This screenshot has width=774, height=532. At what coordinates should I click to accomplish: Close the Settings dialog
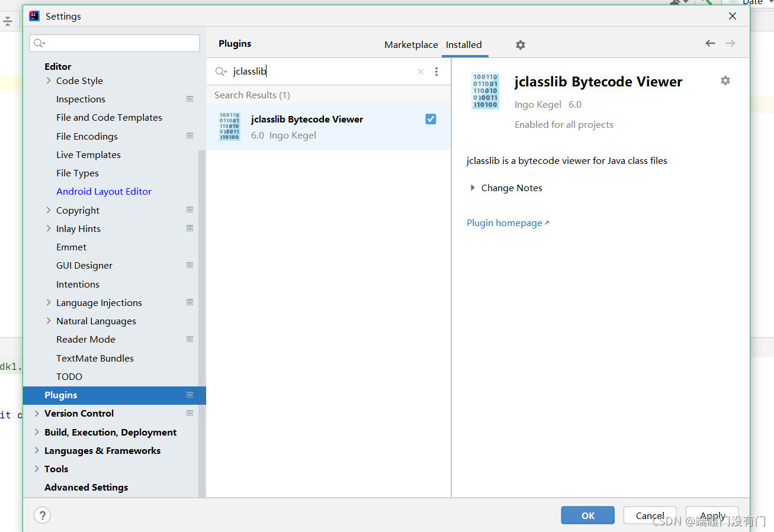733,16
